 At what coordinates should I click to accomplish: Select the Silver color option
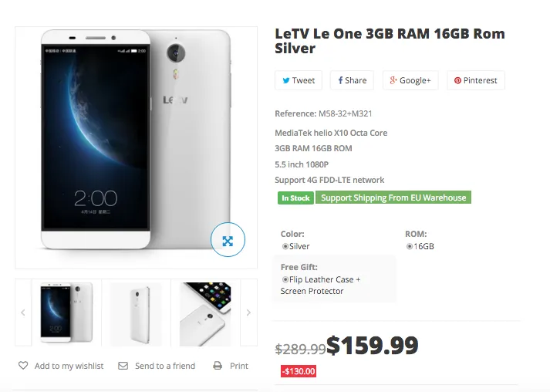coord(285,246)
